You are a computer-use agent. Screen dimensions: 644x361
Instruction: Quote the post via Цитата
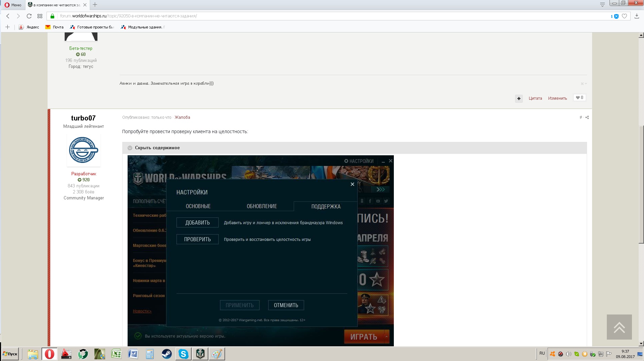(x=535, y=98)
